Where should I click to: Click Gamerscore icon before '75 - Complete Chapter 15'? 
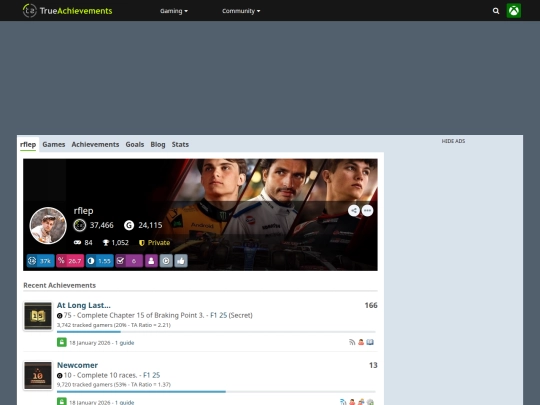pos(60,315)
